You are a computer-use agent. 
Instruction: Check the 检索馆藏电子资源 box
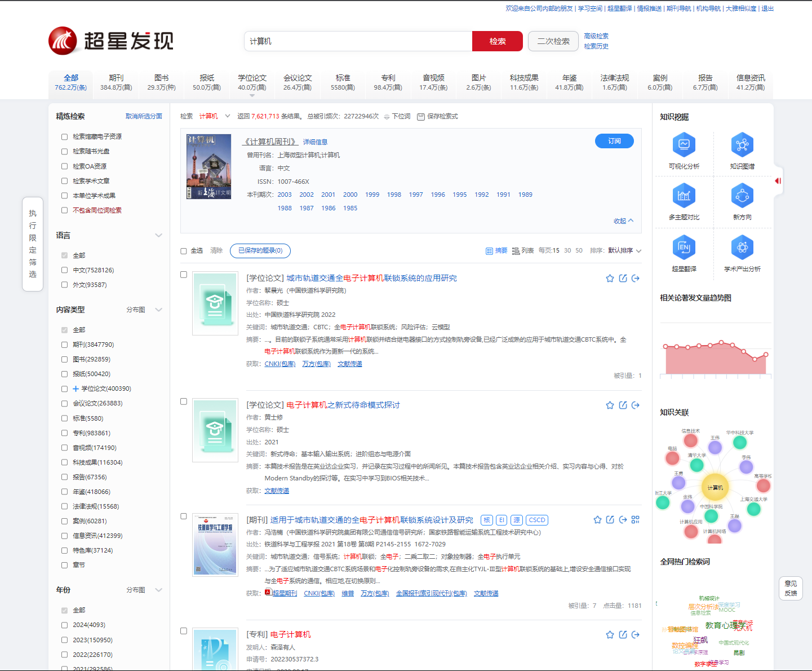coord(64,137)
